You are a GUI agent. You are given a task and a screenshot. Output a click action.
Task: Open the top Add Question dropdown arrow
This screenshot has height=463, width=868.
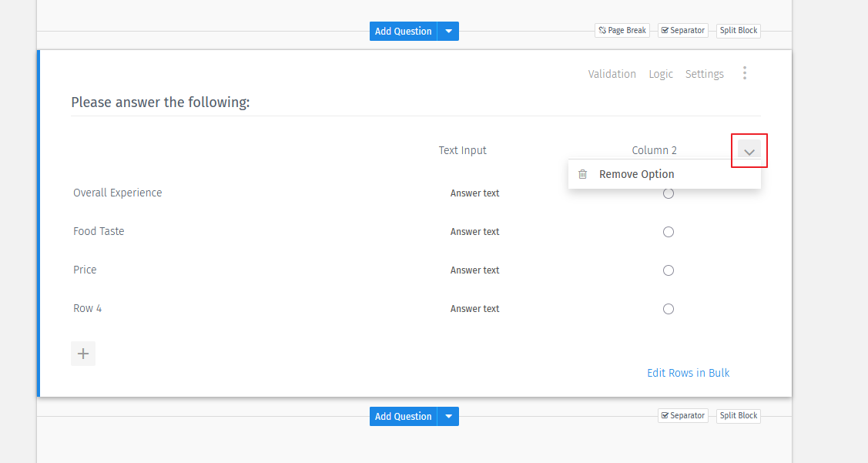click(447, 31)
